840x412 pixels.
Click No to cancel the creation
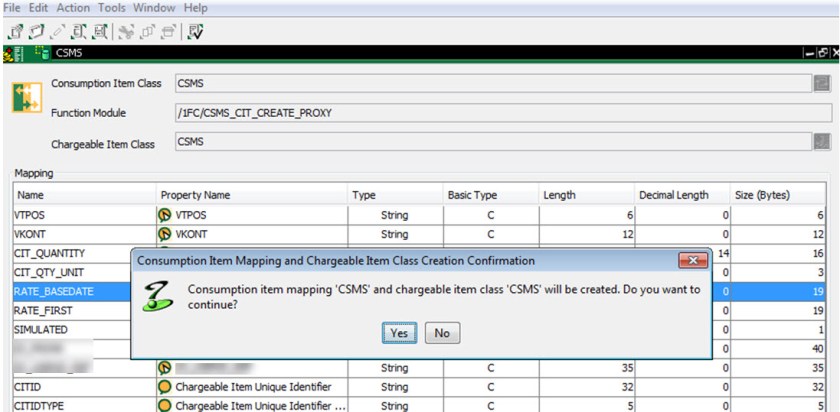click(x=441, y=334)
